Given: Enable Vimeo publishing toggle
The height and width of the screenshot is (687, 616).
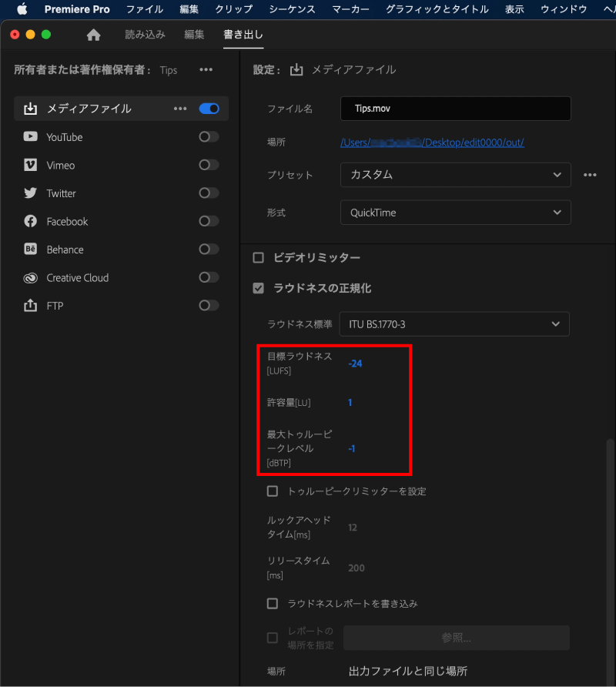Looking at the screenshot, I should click(209, 165).
